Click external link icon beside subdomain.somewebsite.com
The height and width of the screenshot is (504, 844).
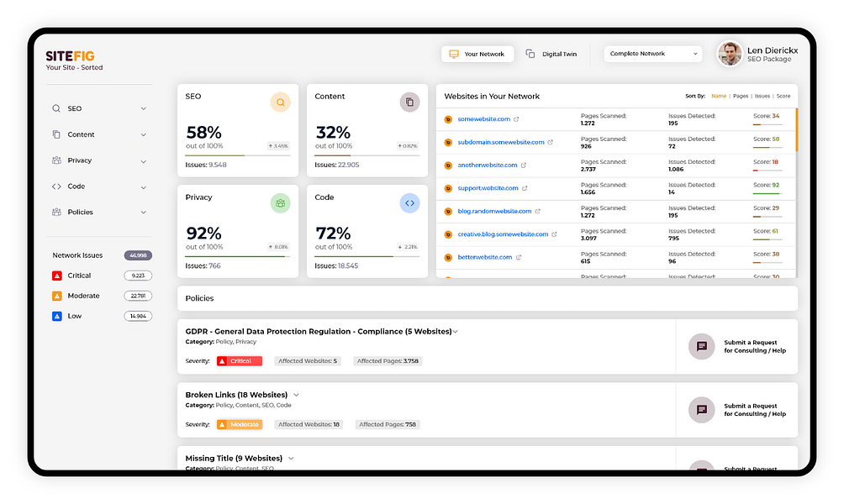(550, 143)
